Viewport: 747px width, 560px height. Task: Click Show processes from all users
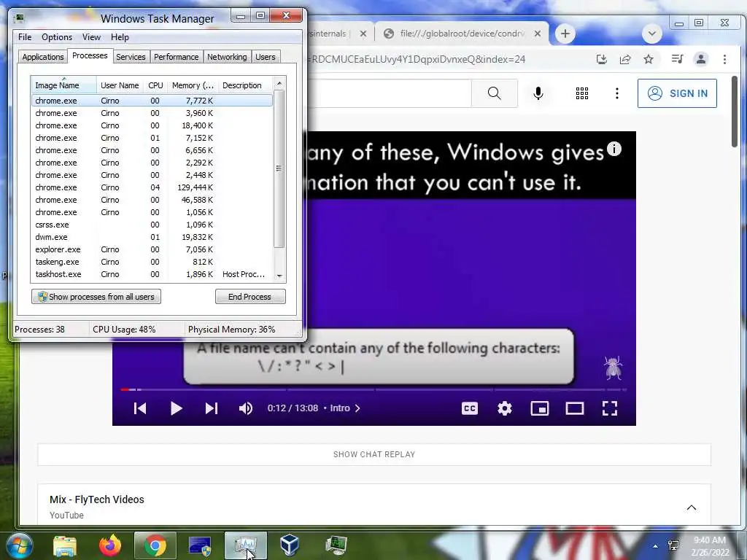click(96, 297)
